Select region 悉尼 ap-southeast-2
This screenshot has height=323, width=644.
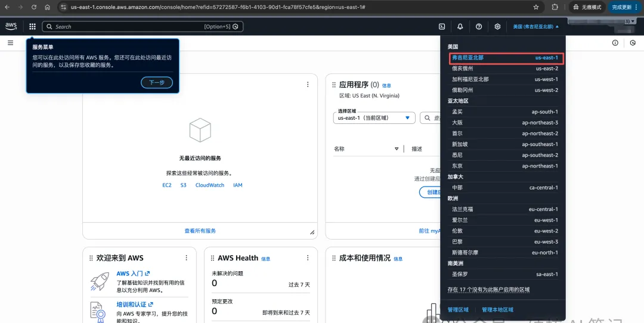coord(505,155)
